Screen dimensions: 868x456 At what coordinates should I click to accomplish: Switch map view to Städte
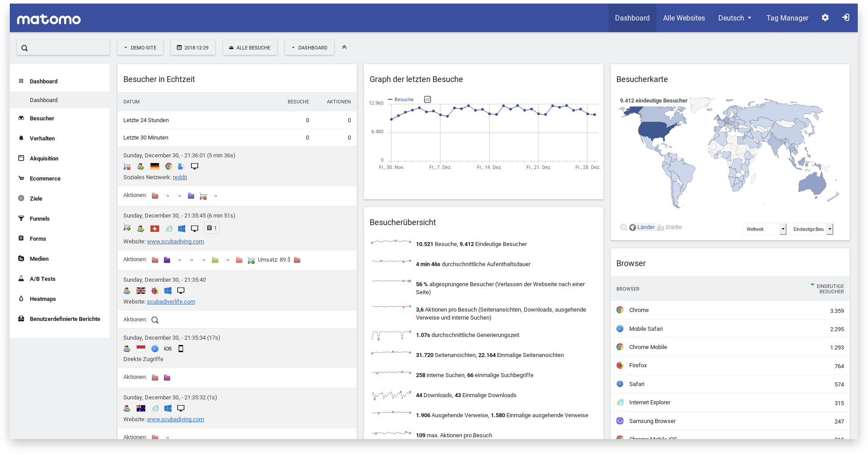(670, 227)
